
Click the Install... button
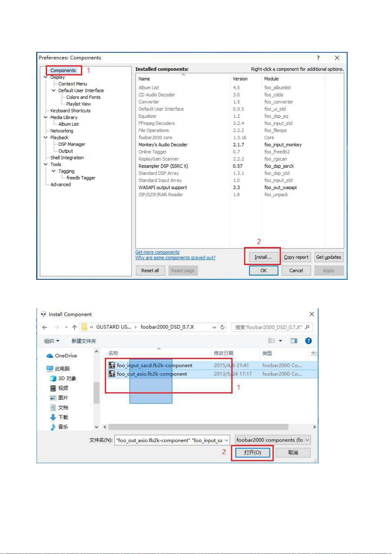pos(263,257)
